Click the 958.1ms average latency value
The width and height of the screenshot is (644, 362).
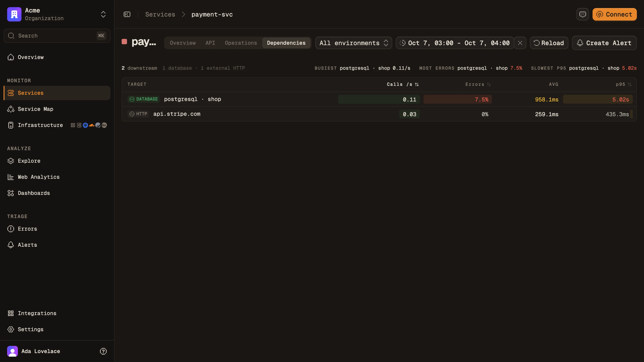tap(547, 99)
